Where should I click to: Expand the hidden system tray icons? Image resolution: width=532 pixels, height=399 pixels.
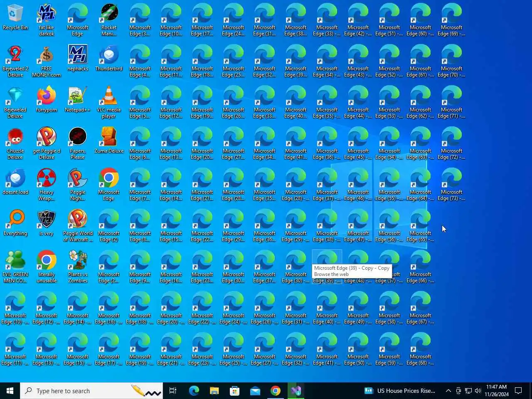click(x=448, y=391)
